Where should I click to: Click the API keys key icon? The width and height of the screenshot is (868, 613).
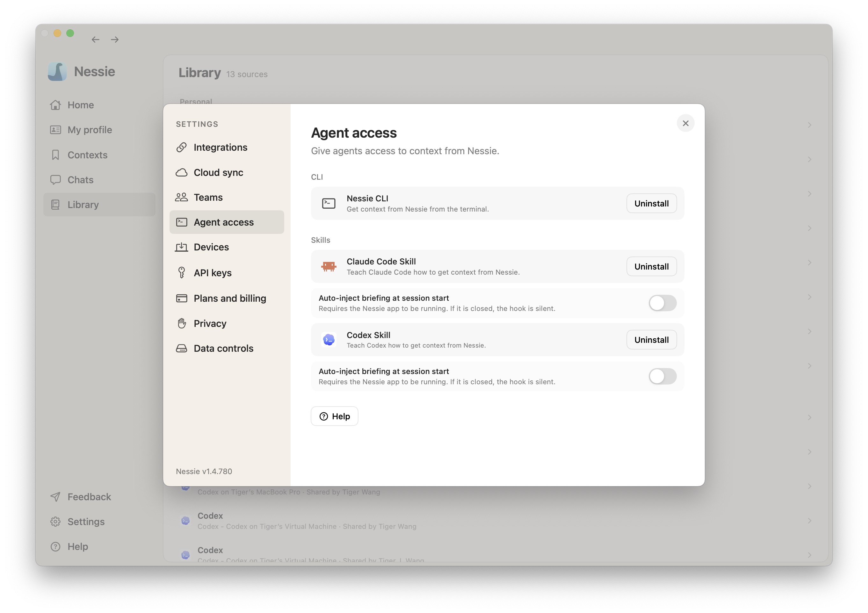[181, 272]
